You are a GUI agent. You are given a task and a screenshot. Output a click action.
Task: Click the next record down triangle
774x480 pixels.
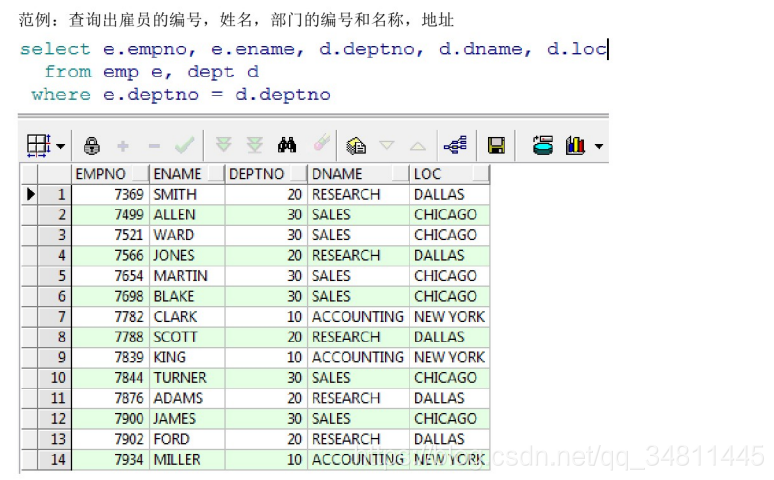point(387,145)
